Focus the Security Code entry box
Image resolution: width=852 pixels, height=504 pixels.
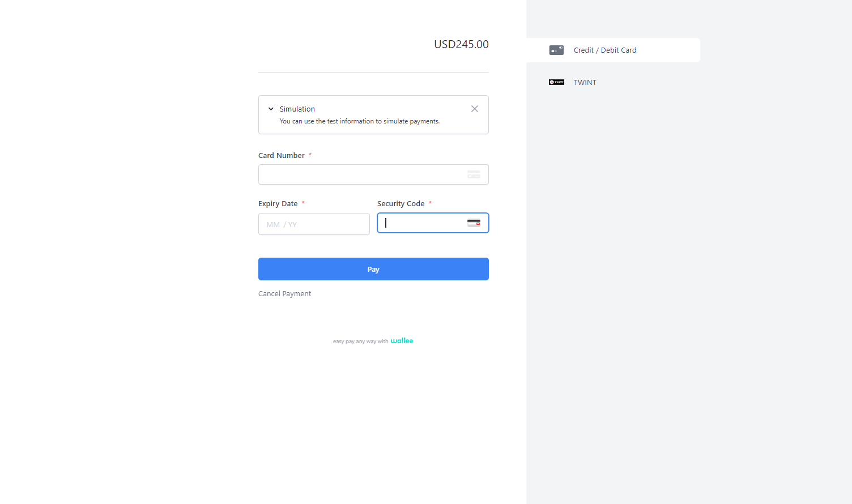[x=425, y=223]
